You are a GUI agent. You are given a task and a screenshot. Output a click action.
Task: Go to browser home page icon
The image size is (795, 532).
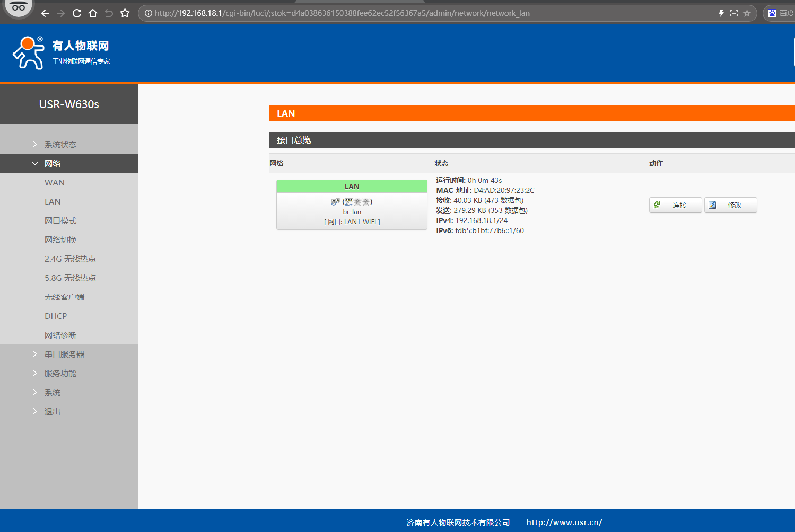pyautogui.click(x=93, y=13)
